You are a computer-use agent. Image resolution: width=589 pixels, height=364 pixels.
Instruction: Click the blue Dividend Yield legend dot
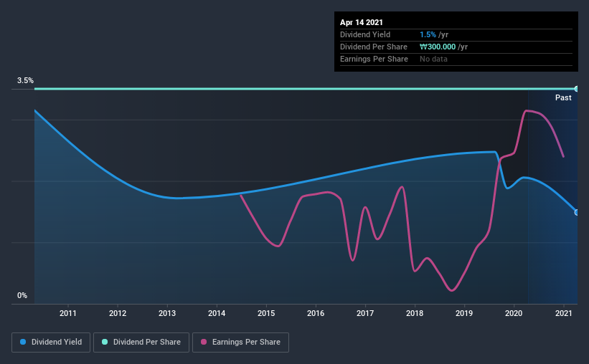(23, 342)
